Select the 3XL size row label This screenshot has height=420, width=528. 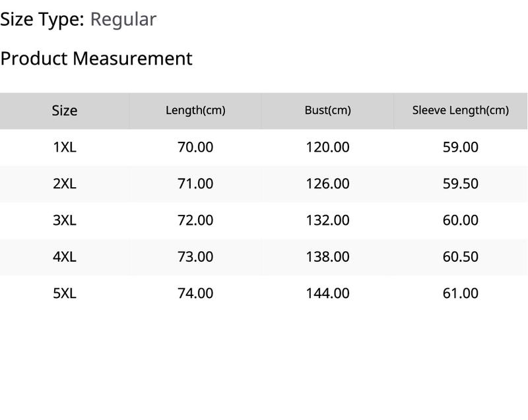pos(65,220)
